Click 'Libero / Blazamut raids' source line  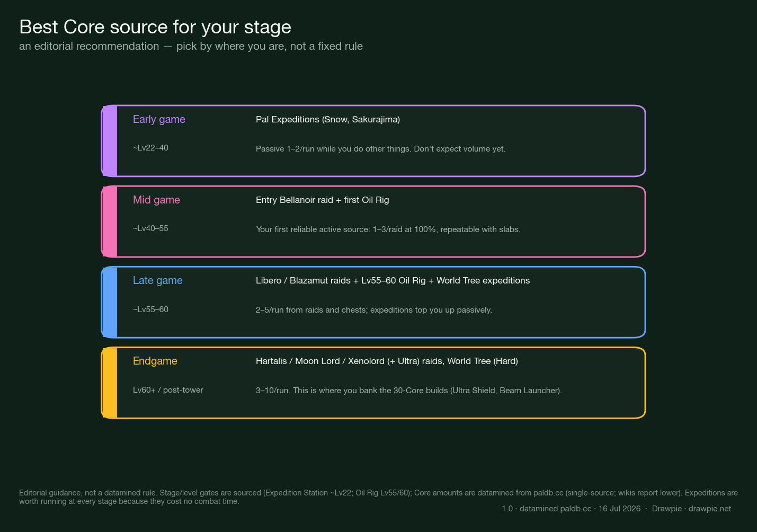coord(393,280)
